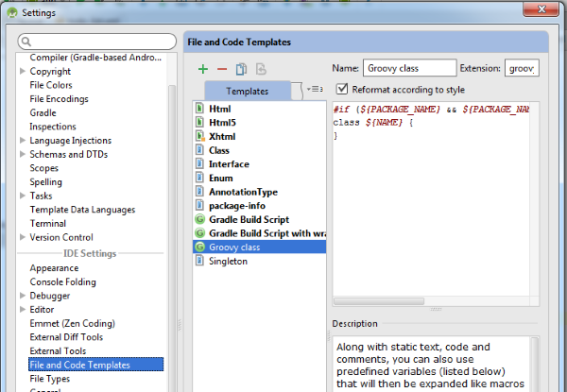Click the AnnotationType template file icon
Image resolution: width=567 pixels, height=392 pixels.
199,192
